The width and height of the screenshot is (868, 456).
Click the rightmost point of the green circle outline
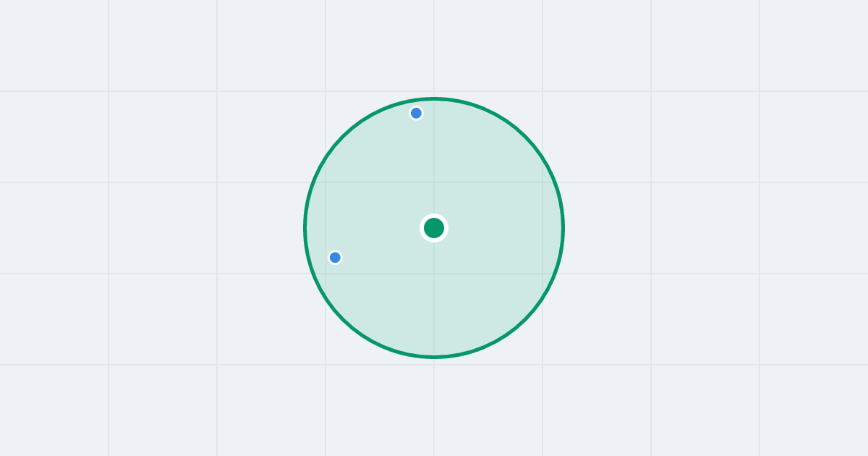[x=563, y=228]
